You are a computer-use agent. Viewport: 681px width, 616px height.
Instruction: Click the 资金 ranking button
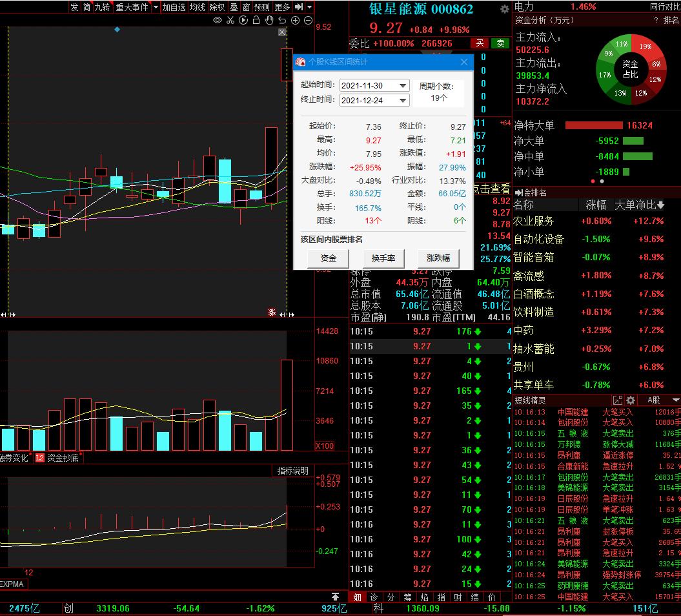328,258
